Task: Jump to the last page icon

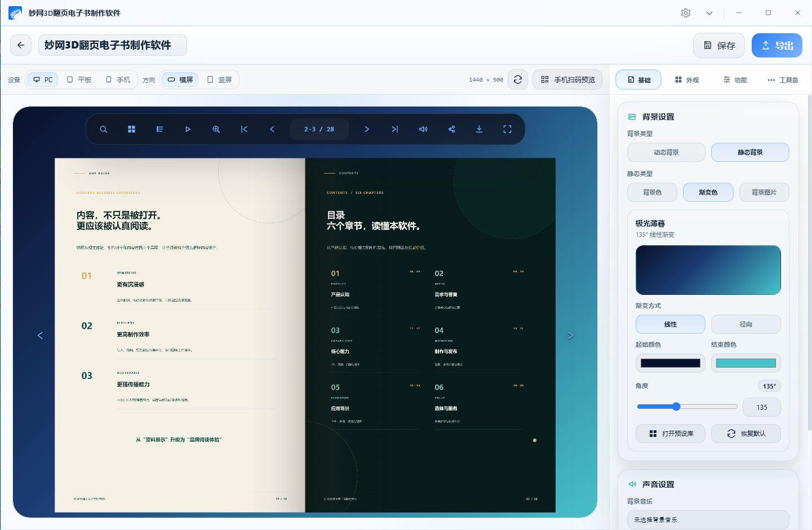Action: (395, 129)
